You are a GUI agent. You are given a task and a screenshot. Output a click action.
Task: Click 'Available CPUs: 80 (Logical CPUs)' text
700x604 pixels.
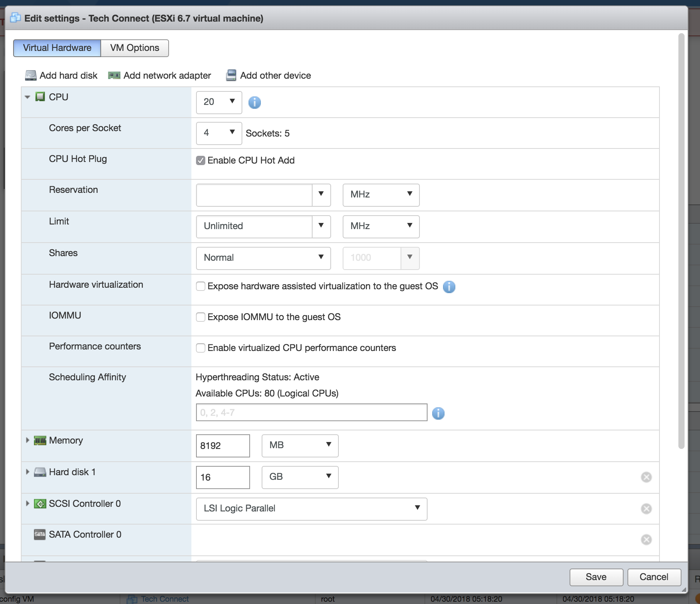tap(267, 393)
